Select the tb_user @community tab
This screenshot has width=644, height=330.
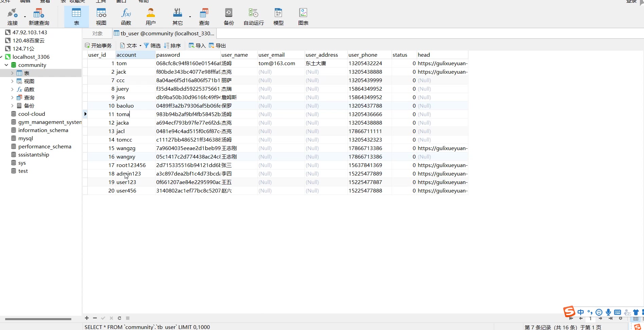(x=165, y=33)
